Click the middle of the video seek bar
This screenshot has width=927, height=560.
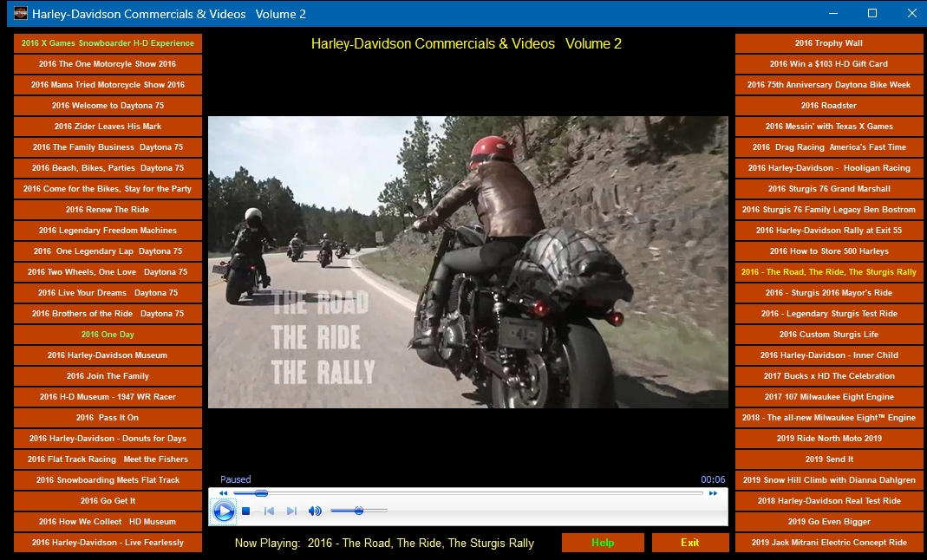pyautogui.click(x=468, y=493)
